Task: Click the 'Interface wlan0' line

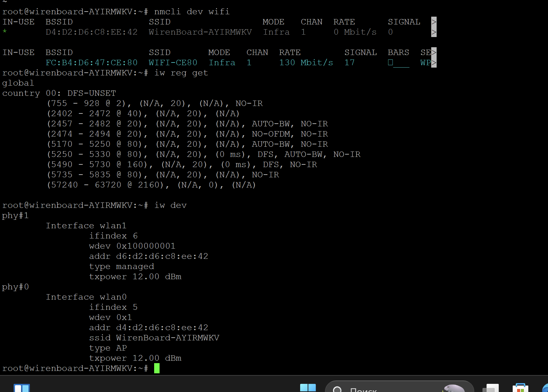Action: [x=86, y=297]
